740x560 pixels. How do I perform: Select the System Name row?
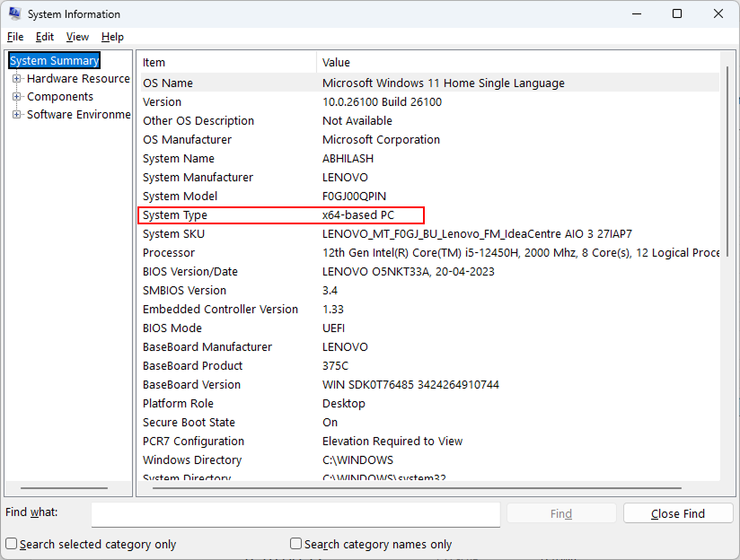tap(429, 159)
